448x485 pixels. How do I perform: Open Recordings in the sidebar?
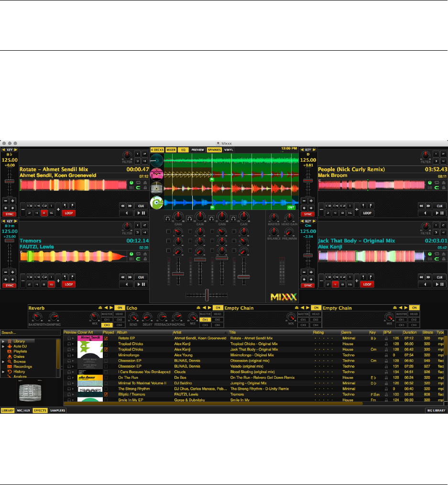click(22, 366)
